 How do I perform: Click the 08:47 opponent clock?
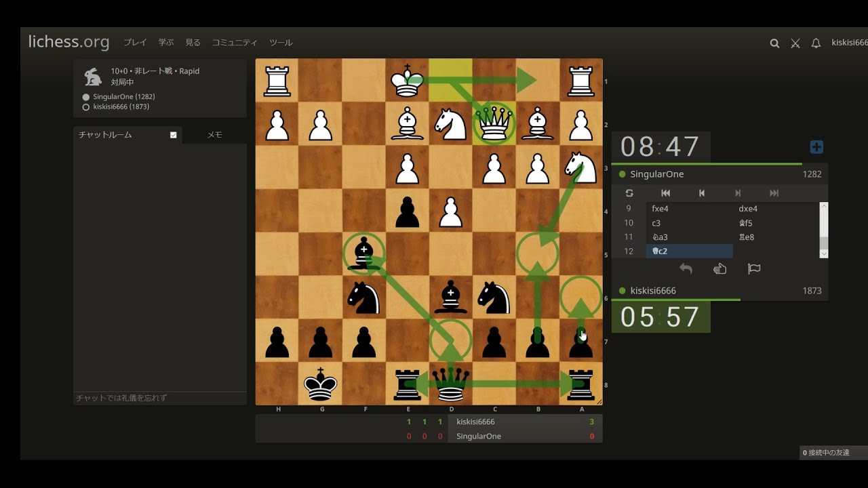tap(660, 146)
